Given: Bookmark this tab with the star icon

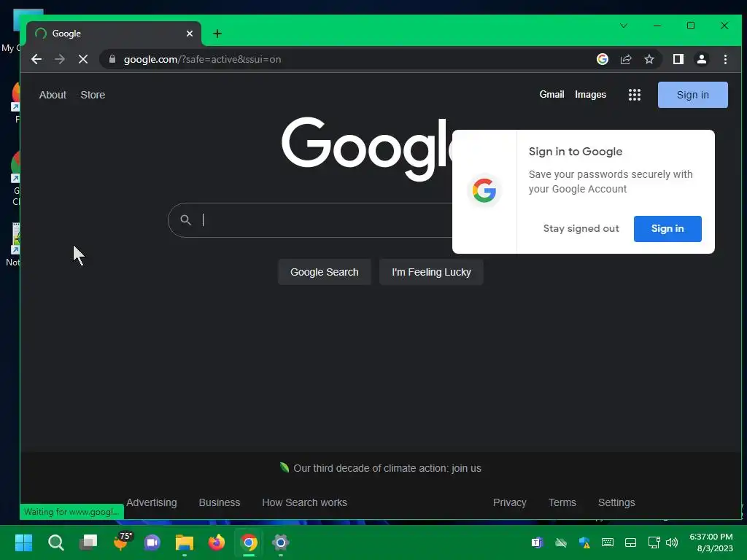Looking at the screenshot, I should 649,59.
